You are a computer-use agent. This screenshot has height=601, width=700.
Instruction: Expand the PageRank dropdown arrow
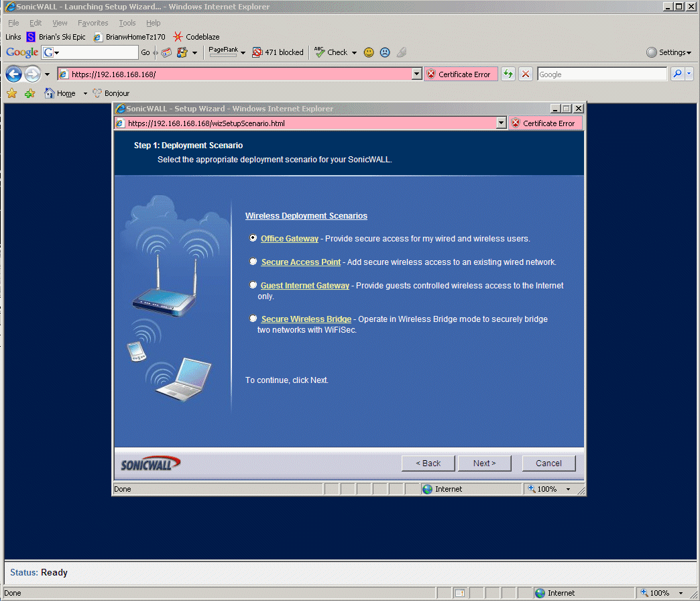point(243,53)
